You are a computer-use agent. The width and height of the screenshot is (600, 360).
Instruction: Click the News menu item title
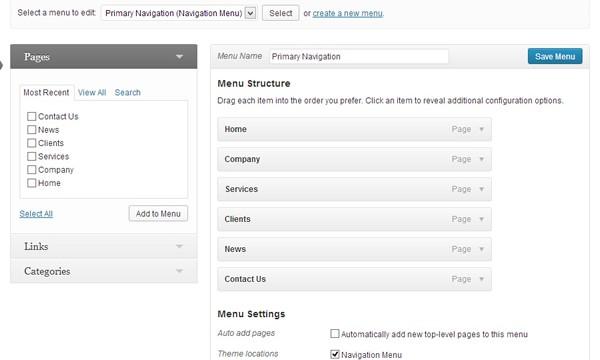(235, 249)
